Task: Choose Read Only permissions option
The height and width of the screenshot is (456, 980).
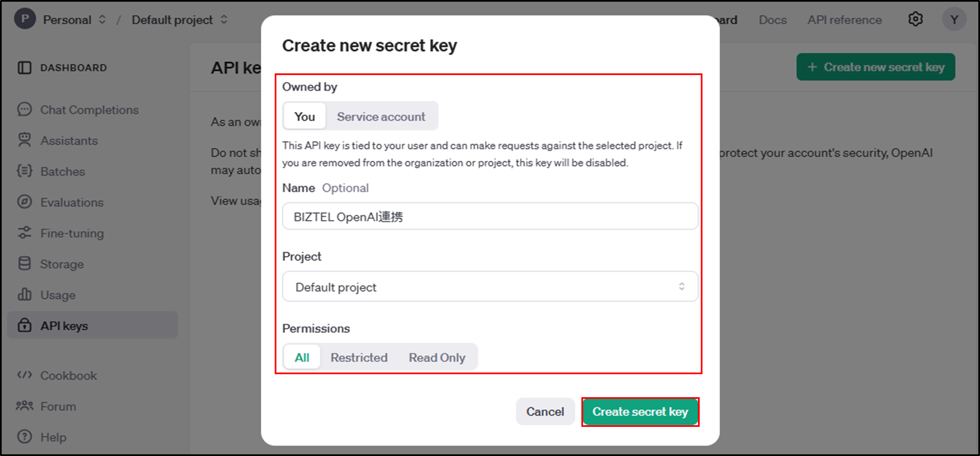Action: (437, 357)
